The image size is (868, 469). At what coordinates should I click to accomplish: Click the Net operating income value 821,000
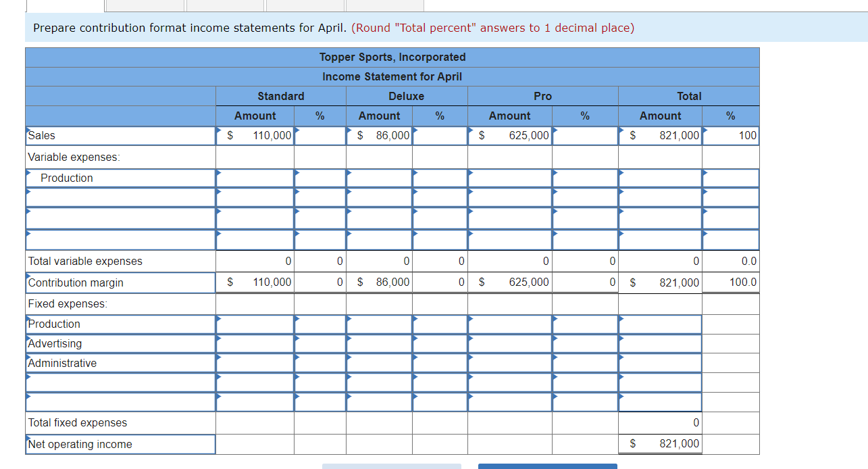point(680,443)
